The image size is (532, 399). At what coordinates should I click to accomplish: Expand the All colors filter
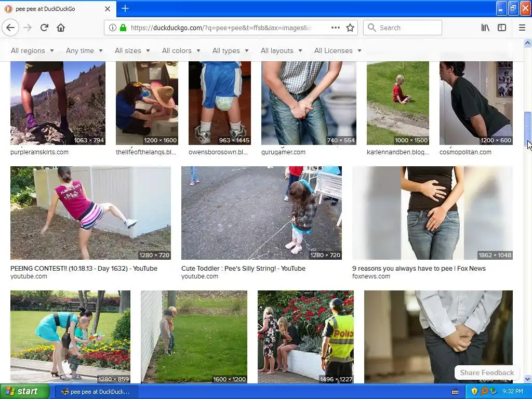tap(181, 50)
